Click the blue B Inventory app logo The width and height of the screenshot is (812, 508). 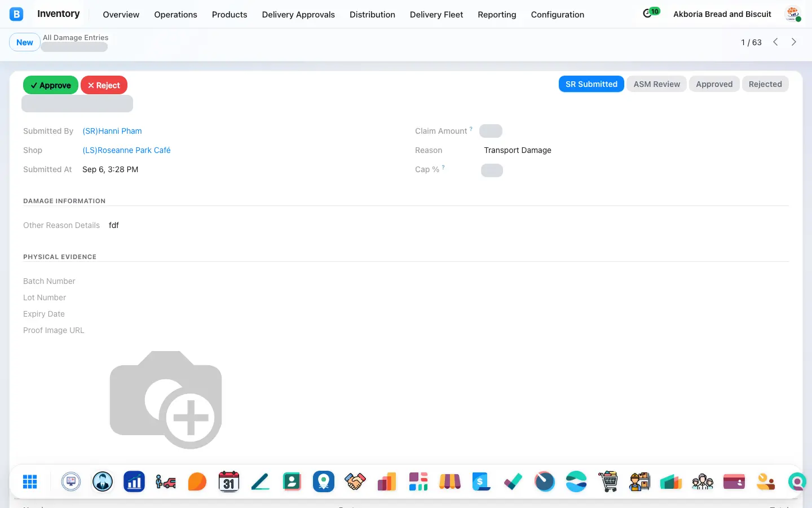(x=16, y=14)
